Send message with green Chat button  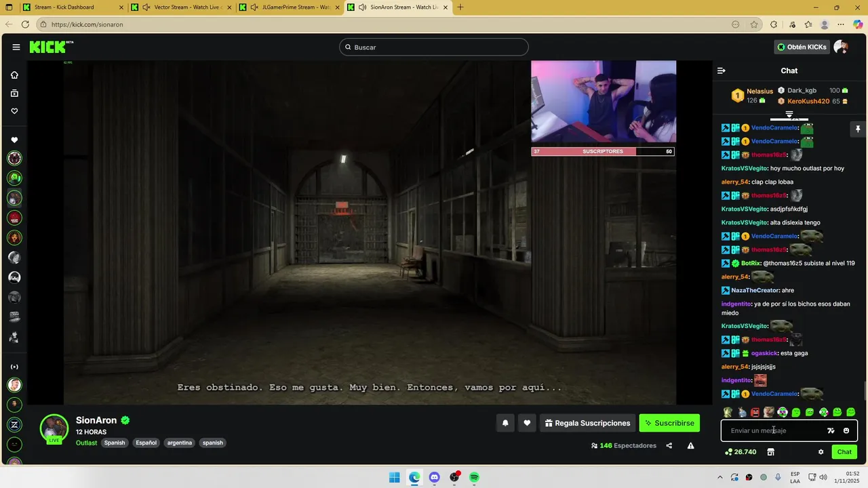coord(844,452)
